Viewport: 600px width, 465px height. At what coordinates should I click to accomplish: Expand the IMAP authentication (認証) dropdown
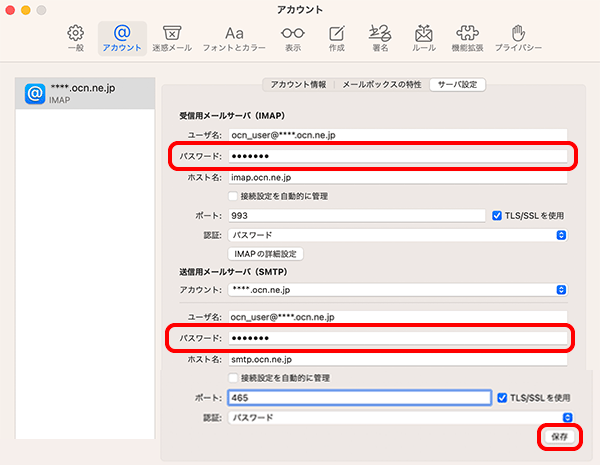coord(397,235)
